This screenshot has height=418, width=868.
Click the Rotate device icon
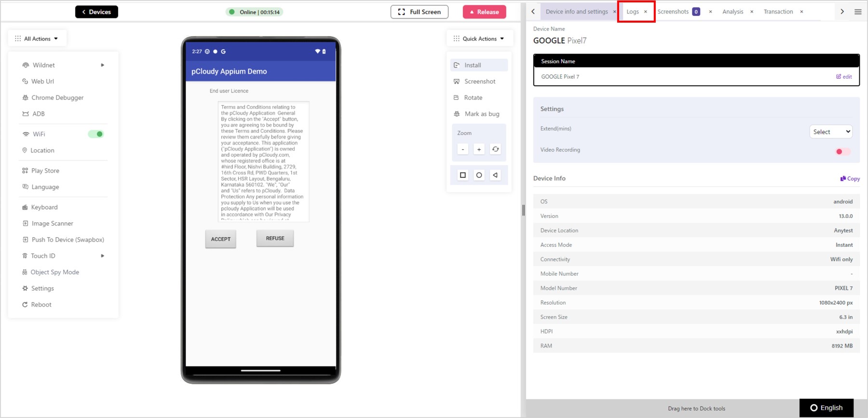point(456,97)
